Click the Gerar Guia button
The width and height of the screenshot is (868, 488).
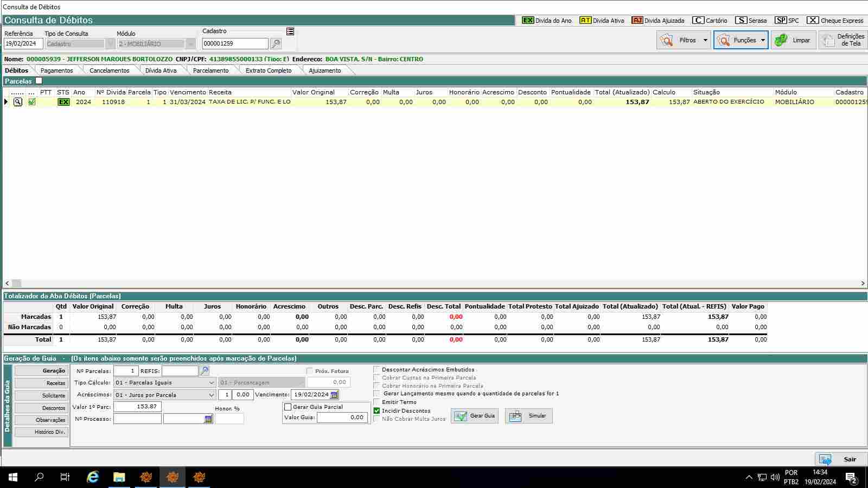[475, 416]
